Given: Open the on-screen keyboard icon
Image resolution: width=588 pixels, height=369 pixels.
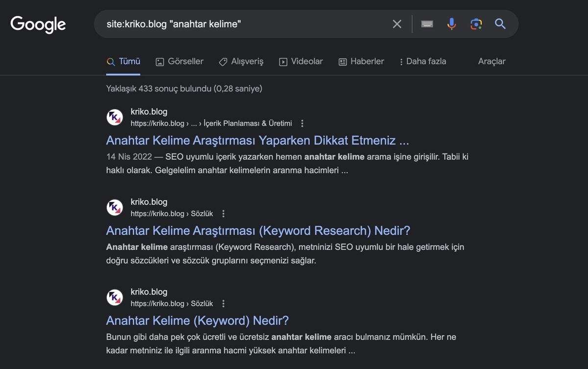Looking at the screenshot, I should coord(427,24).
